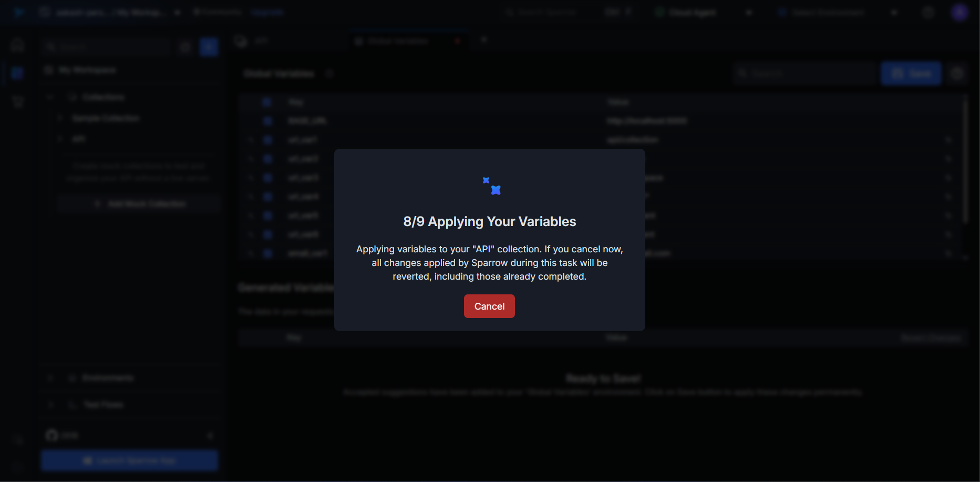This screenshot has height=482, width=980.
Task: Cancel applying variables in the dialog
Action: [x=489, y=306]
